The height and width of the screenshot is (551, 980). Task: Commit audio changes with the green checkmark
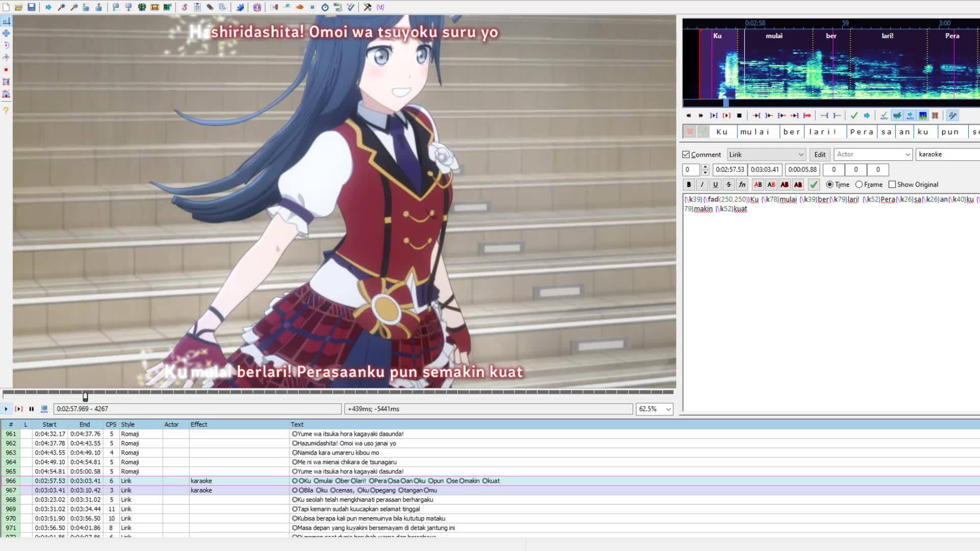[x=854, y=116]
